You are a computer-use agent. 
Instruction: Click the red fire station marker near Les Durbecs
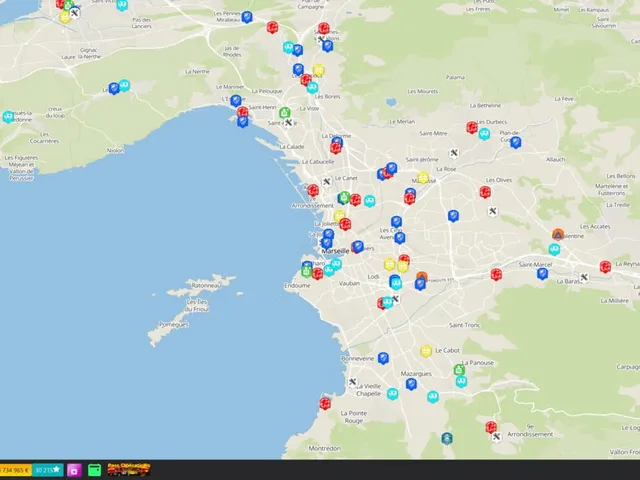point(472,127)
